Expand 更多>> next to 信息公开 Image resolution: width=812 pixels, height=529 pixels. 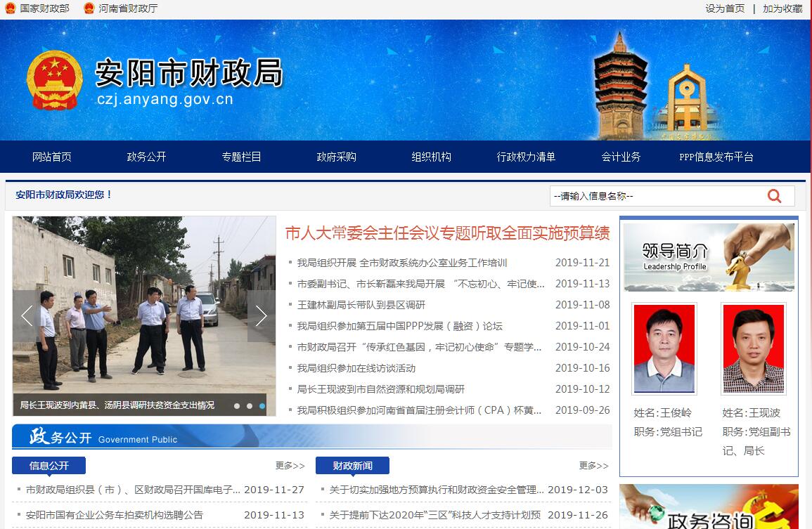pyautogui.click(x=290, y=466)
